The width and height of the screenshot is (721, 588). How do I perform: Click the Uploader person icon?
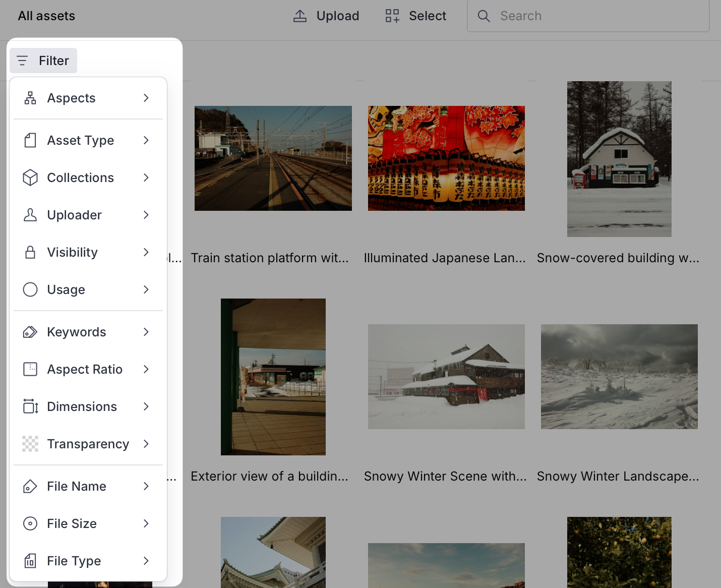(30, 215)
